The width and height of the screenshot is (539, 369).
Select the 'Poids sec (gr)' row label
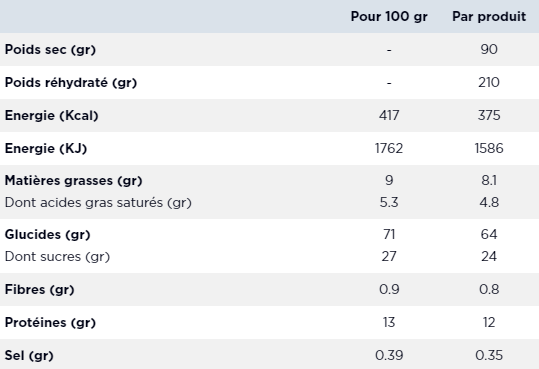coord(50,50)
